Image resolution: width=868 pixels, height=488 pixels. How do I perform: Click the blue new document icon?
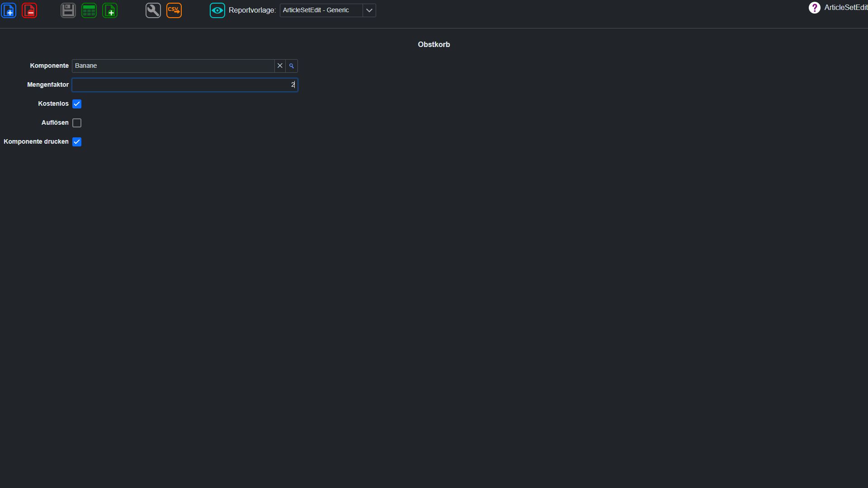pos(9,10)
